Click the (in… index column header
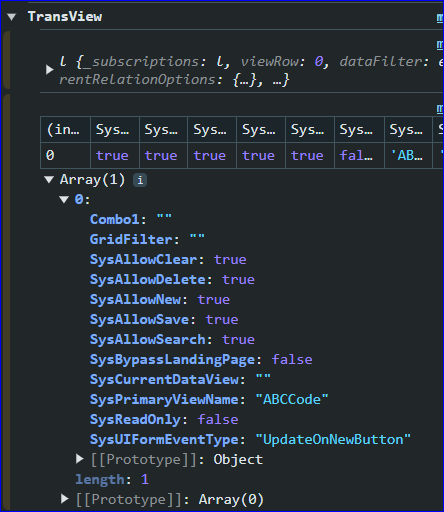444x512 pixels. [65, 129]
